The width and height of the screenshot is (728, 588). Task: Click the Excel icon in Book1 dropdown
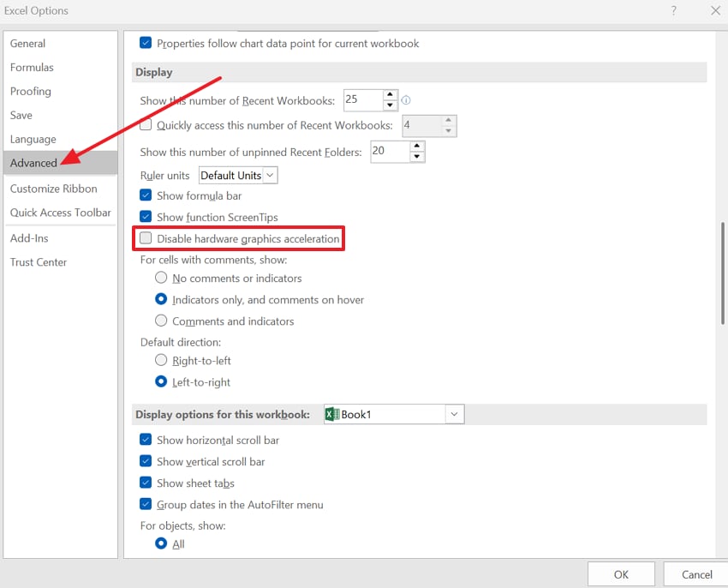tap(332, 414)
